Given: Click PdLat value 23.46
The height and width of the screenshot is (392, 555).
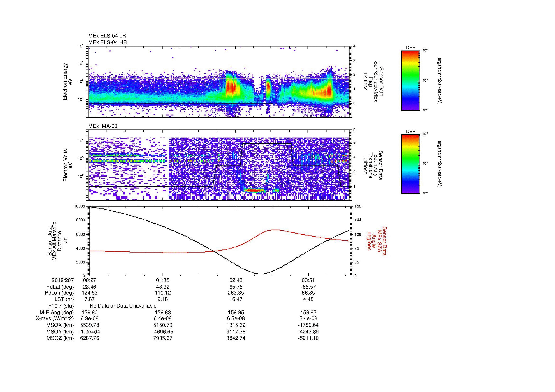Looking at the screenshot, I should tap(89, 287).
